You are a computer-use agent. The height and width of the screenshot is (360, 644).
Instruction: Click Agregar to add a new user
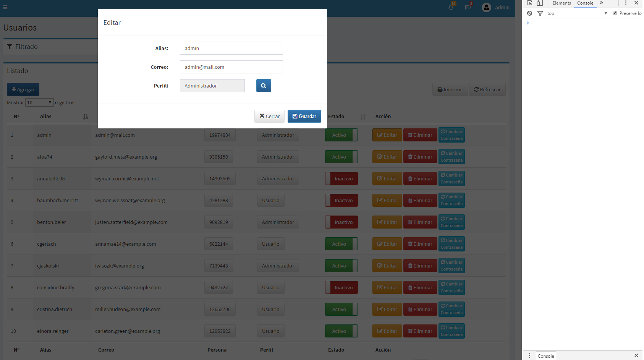[x=23, y=89]
